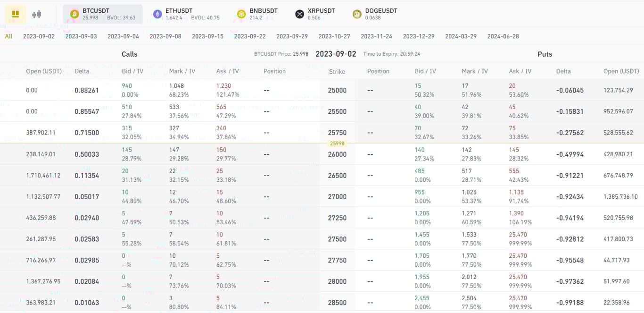Screen dimensions: 644x313
Task: Click the XRP coin icon
Action: click(300, 14)
